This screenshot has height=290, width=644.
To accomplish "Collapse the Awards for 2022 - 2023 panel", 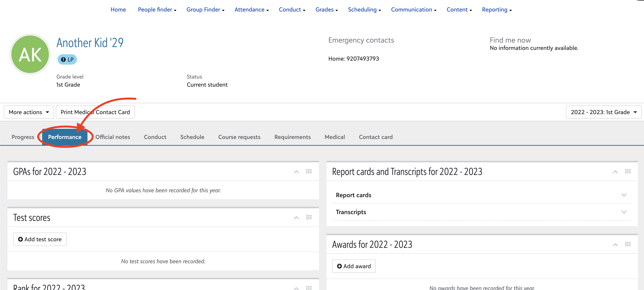I will click(x=615, y=244).
